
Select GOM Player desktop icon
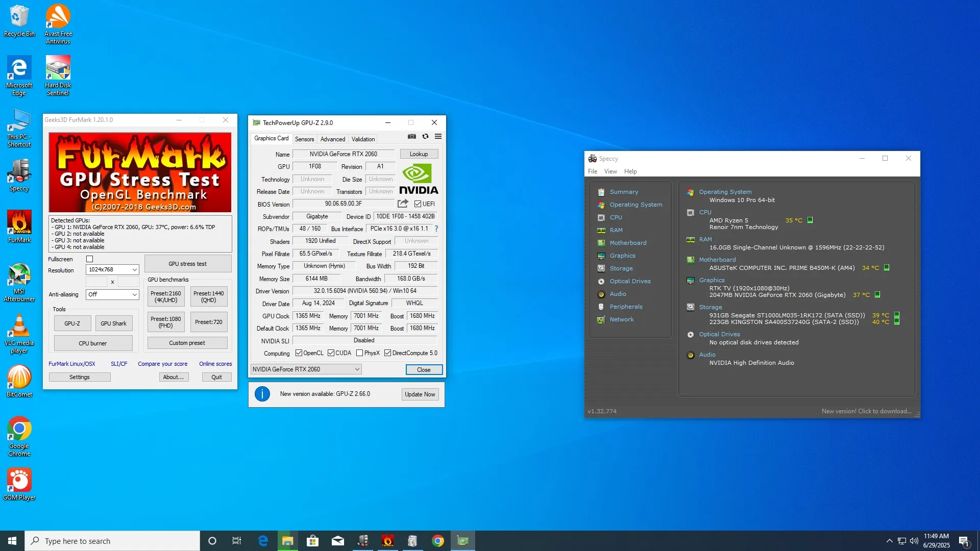coord(19,484)
